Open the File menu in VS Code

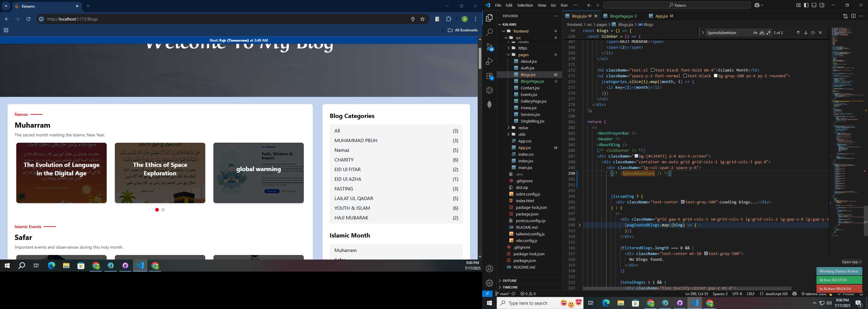coord(498,5)
